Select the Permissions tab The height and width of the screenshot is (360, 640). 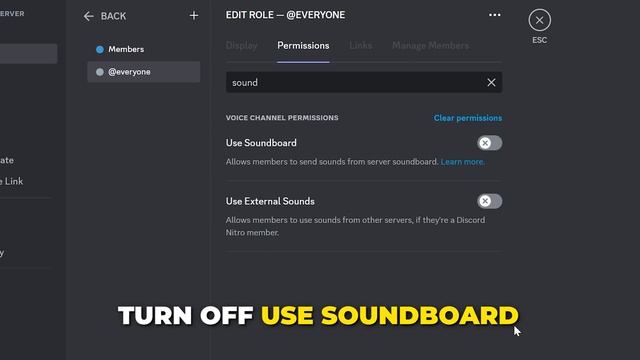click(303, 46)
